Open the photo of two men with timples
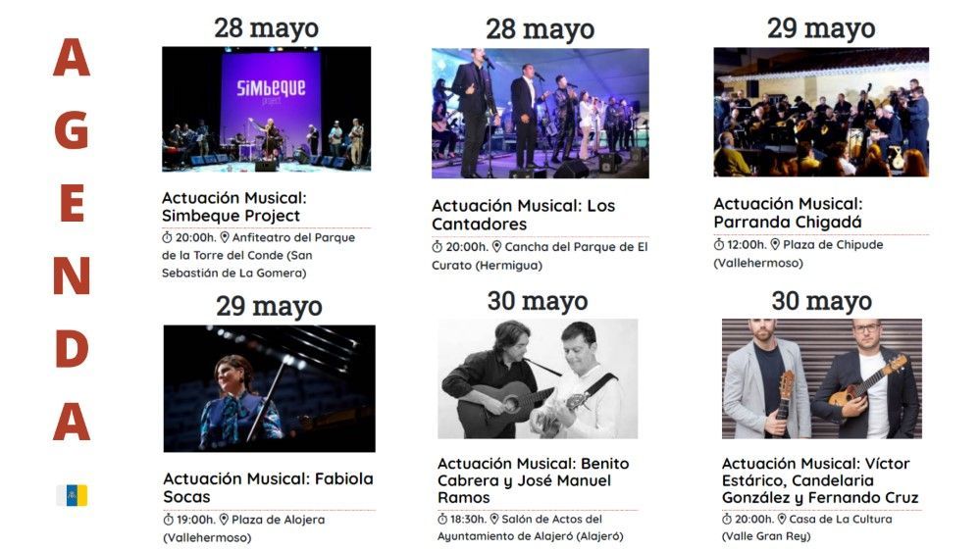980x551 pixels. pos(822,378)
